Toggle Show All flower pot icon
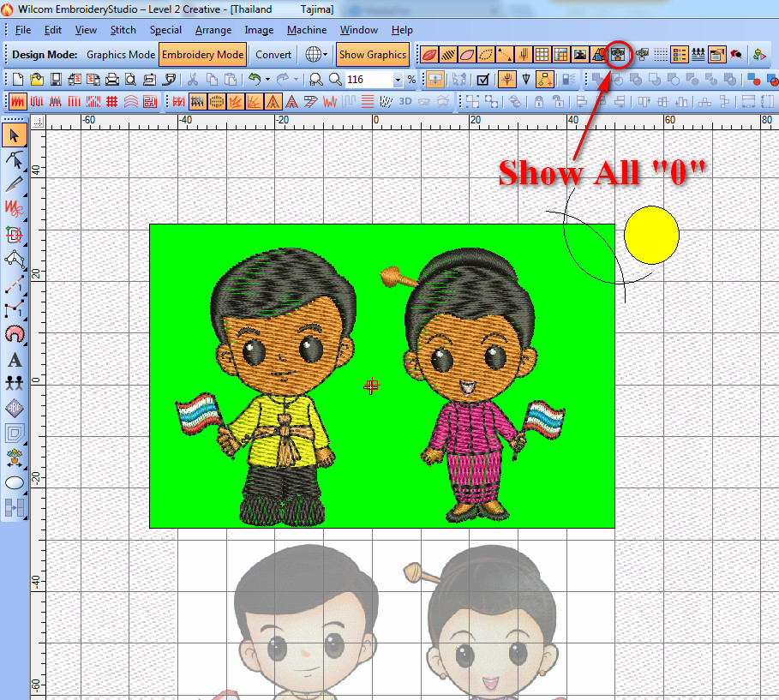The image size is (779, 700). click(618, 55)
